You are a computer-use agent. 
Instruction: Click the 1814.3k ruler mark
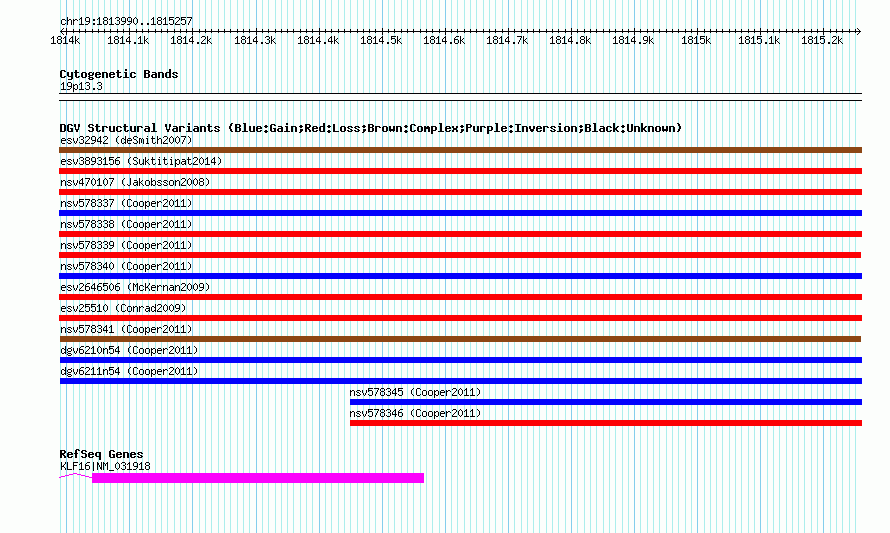click(255, 40)
